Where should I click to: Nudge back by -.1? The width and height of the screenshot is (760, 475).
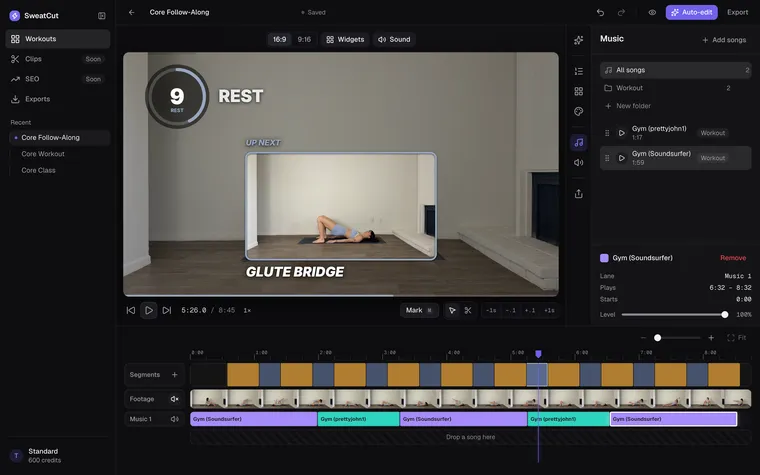coord(510,311)
